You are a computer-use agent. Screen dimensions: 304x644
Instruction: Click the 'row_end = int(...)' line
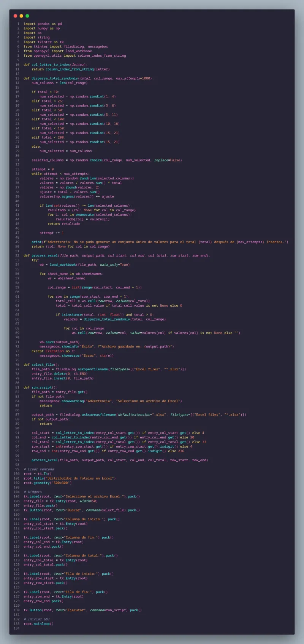tap(108, 451)
